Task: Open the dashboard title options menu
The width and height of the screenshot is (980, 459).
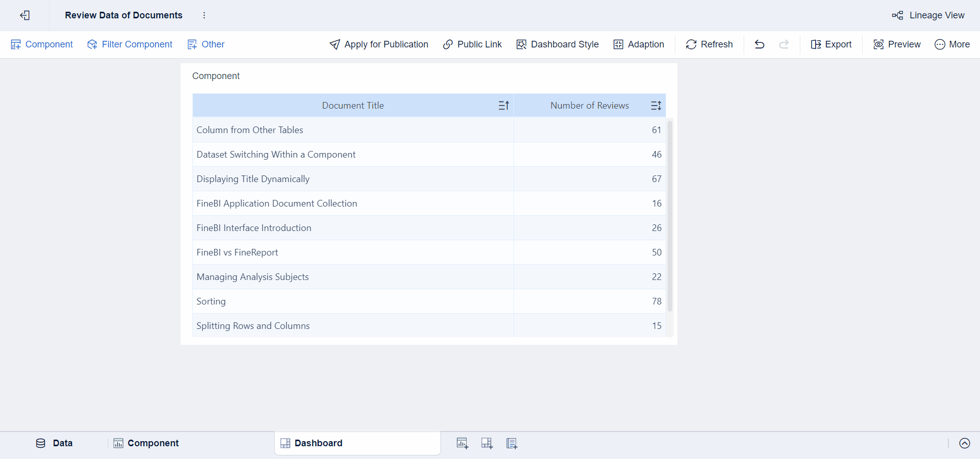Action: pyautogui.click(x=204, y=15)
